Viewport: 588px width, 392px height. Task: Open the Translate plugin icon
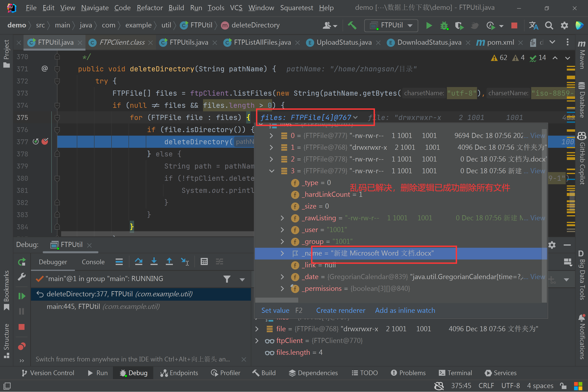tap(534, 25)
